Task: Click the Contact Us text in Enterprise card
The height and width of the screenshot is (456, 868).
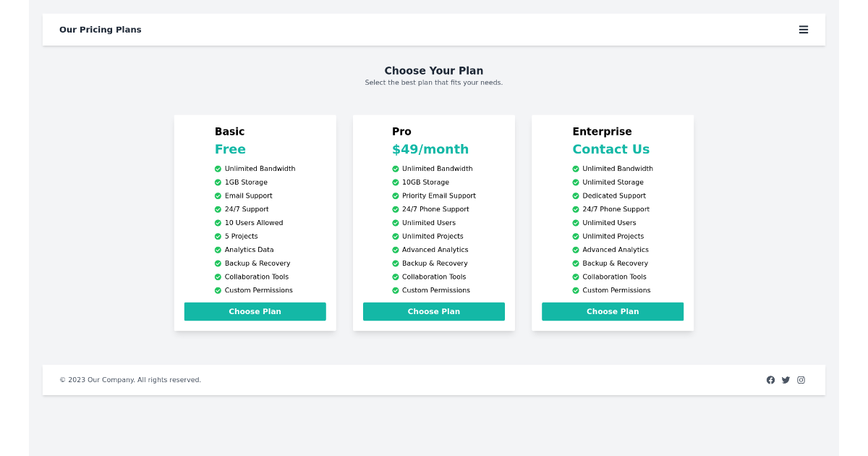Action: 610,149
